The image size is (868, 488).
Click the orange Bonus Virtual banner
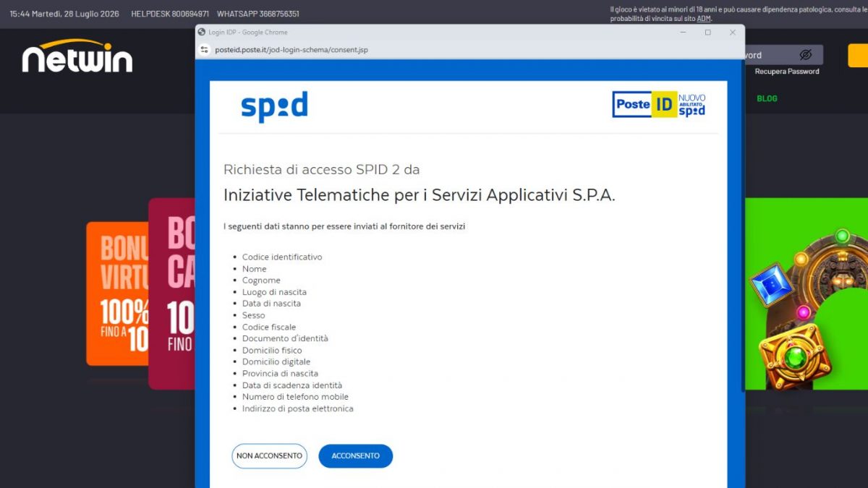click(118, 293)
